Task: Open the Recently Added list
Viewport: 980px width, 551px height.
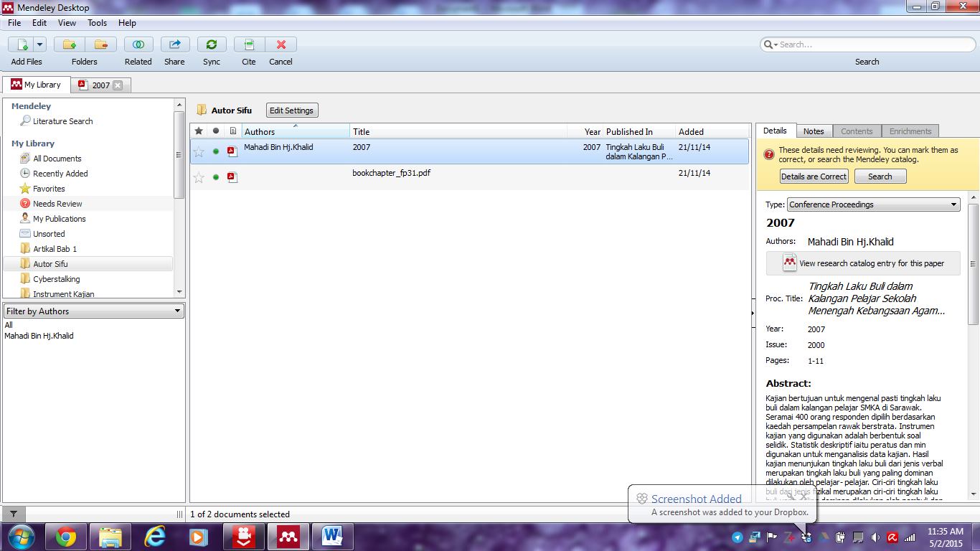Action: (60, 174)
